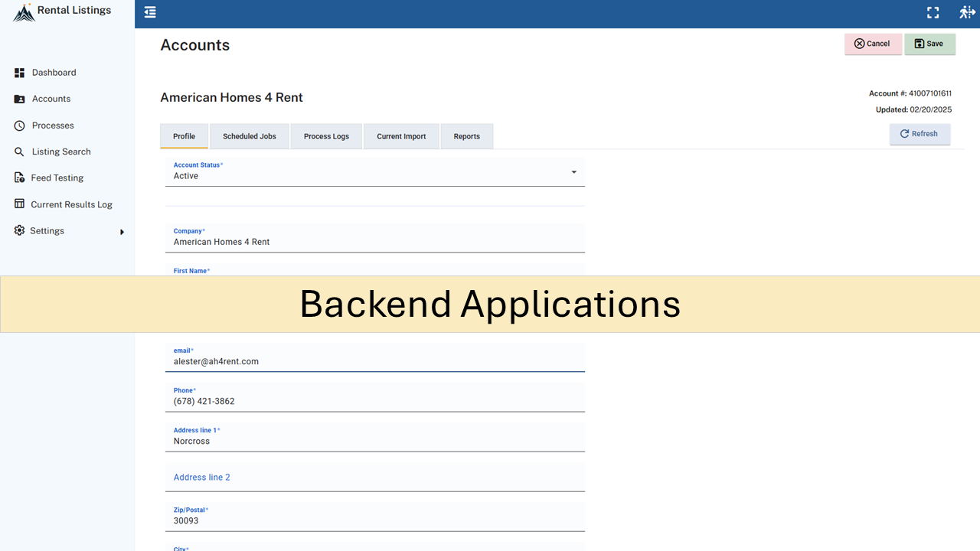Click the Rental Listings mountain logo

pyautogui.click(x=24, y=12)
